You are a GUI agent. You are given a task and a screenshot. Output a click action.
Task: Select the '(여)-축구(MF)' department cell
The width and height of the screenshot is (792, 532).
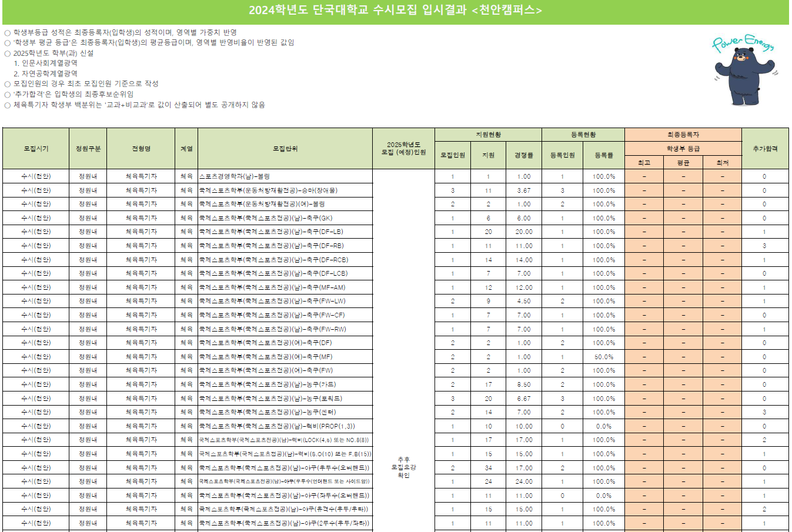coord(285,357)
